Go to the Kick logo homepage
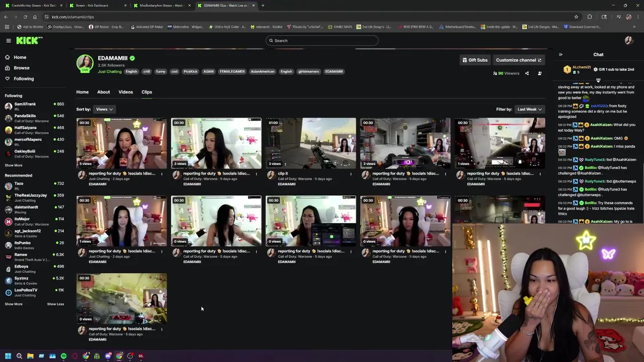Screen dimensions: 644x362 (x=29, y=40)
